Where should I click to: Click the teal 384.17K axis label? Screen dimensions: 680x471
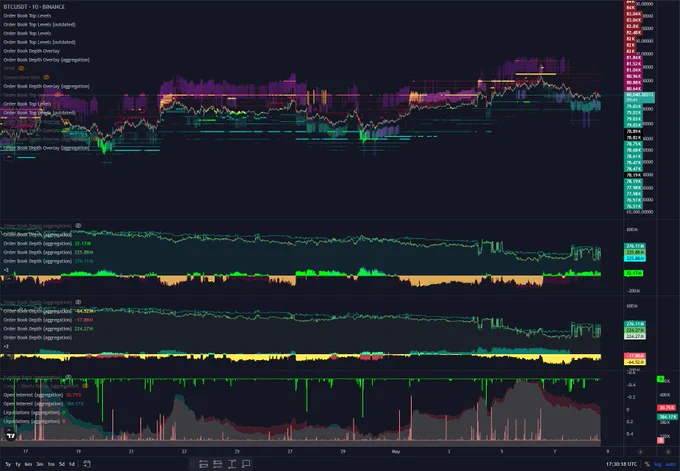(667, 417)
